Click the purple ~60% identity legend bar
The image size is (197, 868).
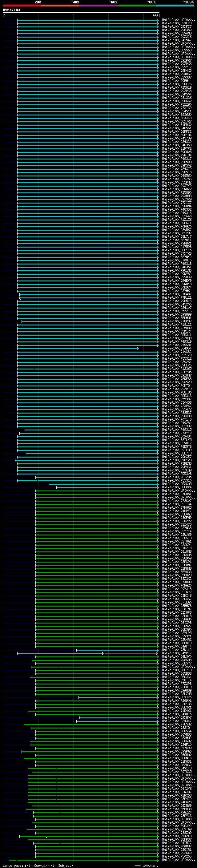pos(98,6)
